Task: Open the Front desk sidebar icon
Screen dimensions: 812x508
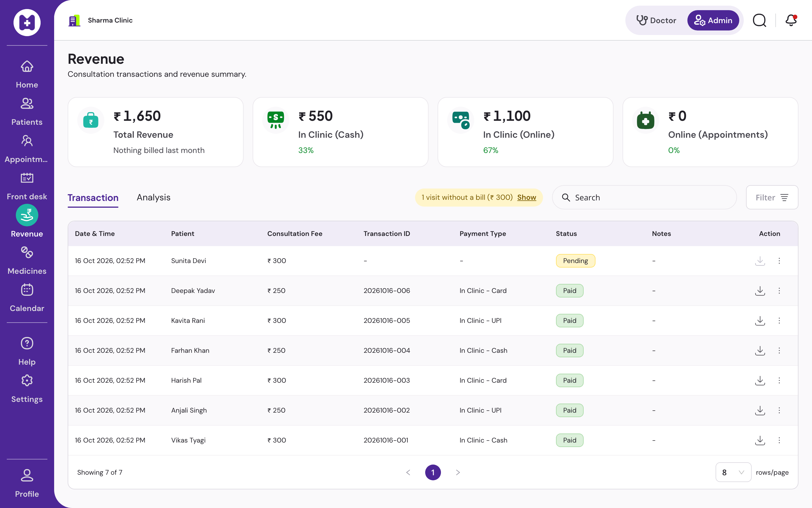Action: [x=27, y=178]
